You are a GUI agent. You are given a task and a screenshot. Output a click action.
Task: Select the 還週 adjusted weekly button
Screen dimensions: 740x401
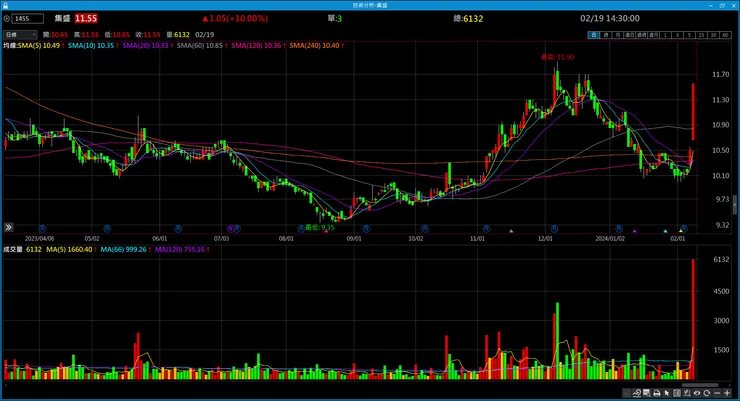pos(641,35)
